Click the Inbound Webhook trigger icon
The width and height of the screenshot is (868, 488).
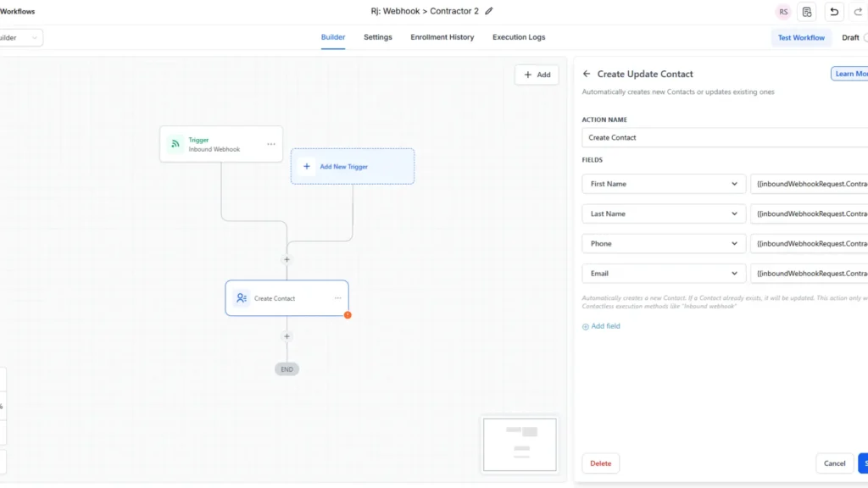tap(175, 144)
